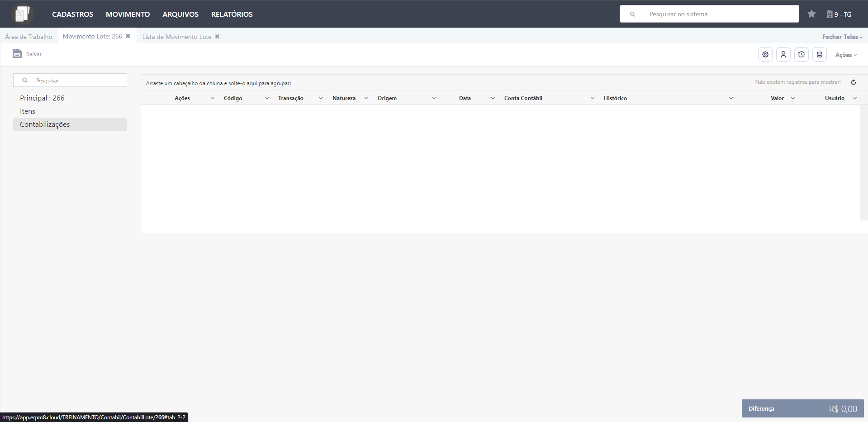This screenshot has width=868, height=422.
Task: Select Itens in the sidebar
Action: (x=70, y=111)
